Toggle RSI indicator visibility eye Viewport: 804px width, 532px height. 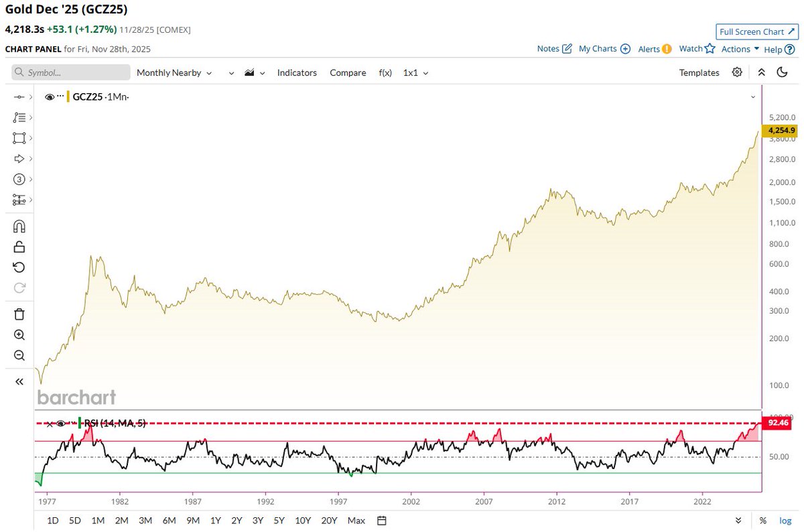pyautogui.click(x=60, y=423)
